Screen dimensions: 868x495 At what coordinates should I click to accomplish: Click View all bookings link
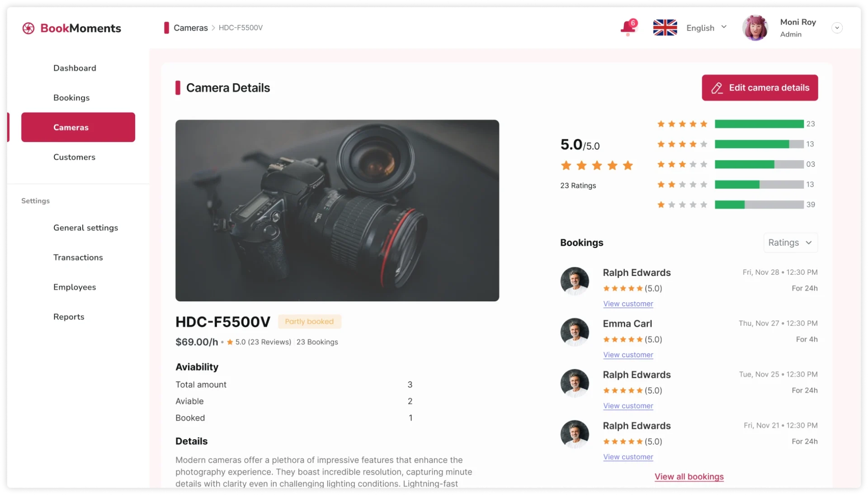[689, 476]
